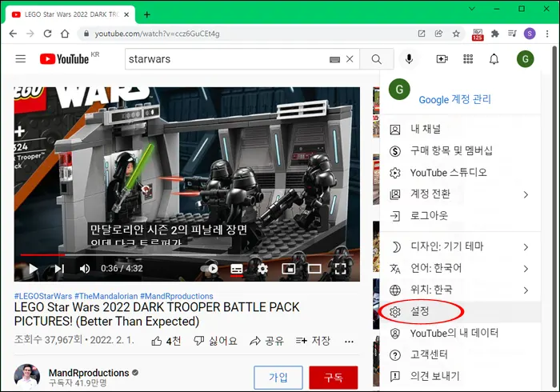This screenshot has height=392, width=560.
Task: Open the media control icon in toolbar
Action: coord(512,34)
